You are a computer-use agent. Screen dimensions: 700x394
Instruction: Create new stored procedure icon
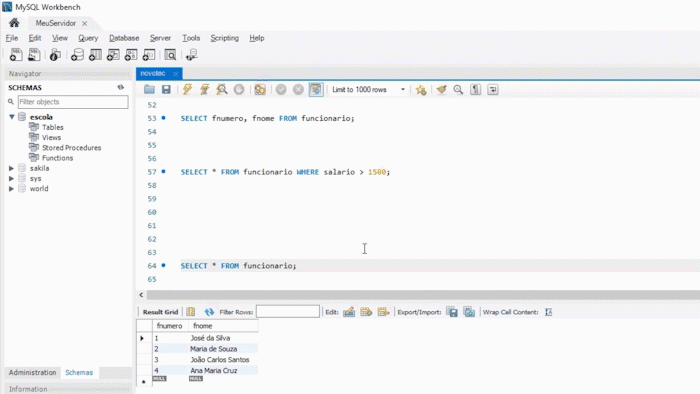point(131,55)
